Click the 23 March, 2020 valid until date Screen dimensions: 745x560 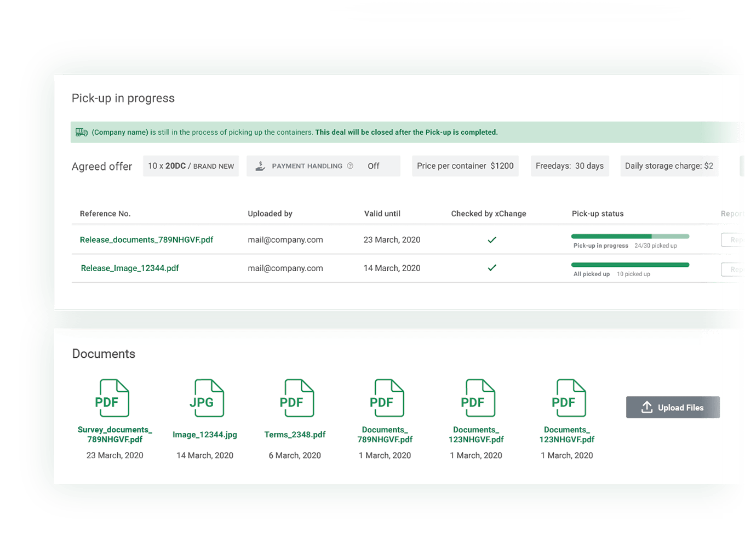392,239
